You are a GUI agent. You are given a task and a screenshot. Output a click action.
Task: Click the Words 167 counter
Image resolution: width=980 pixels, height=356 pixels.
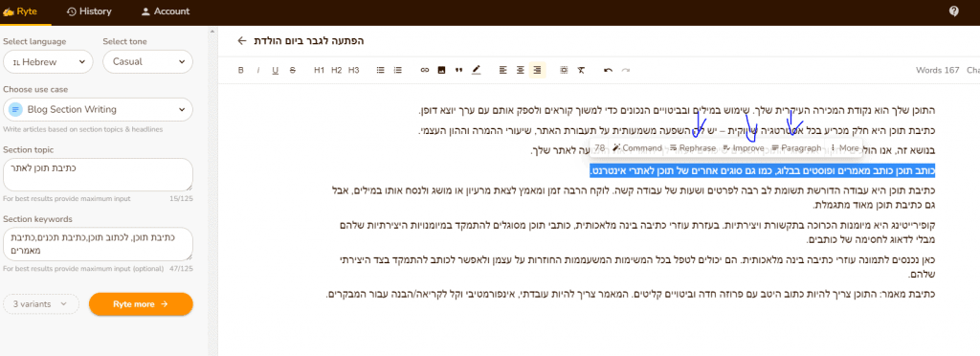point(938,71)
